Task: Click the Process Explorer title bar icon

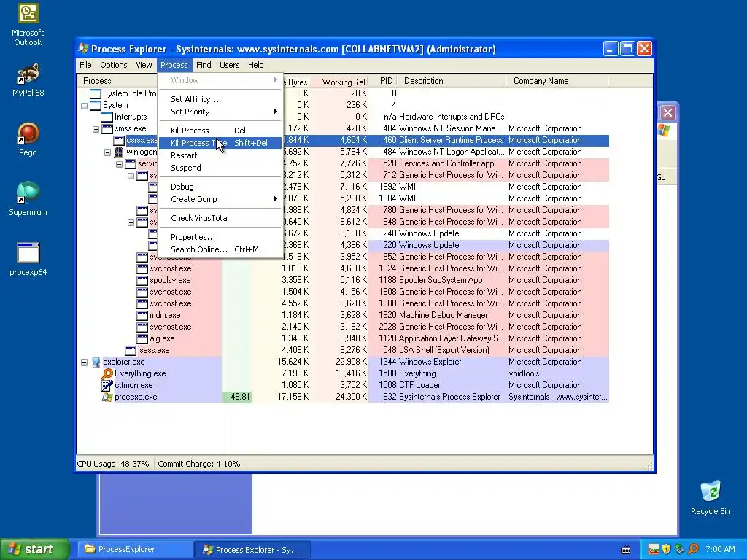Action: (x=84, y=49)
